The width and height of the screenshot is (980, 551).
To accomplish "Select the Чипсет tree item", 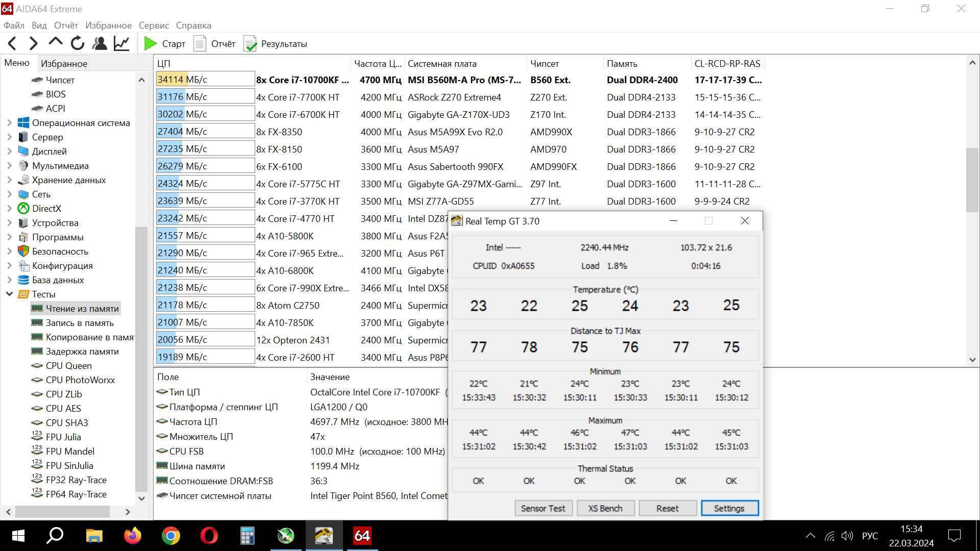I will click(x=53, y=80).
